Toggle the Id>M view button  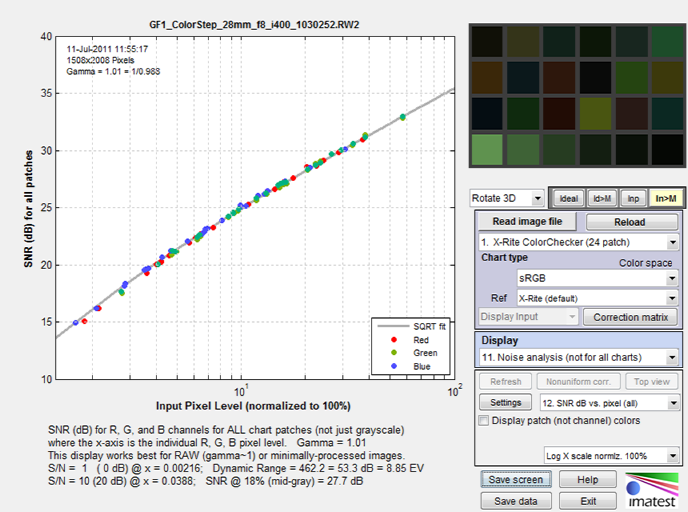[x=602, y=199]
